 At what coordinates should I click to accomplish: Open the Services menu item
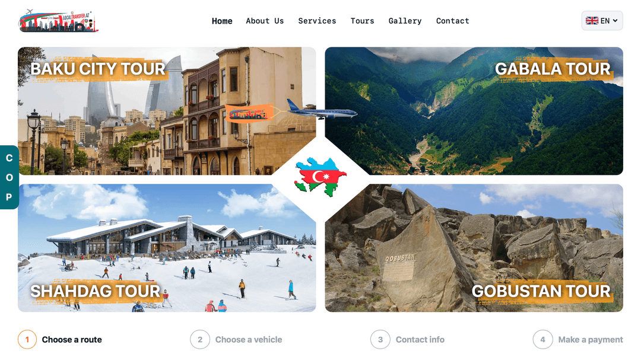pyautogui.click(x=317, y=21)
